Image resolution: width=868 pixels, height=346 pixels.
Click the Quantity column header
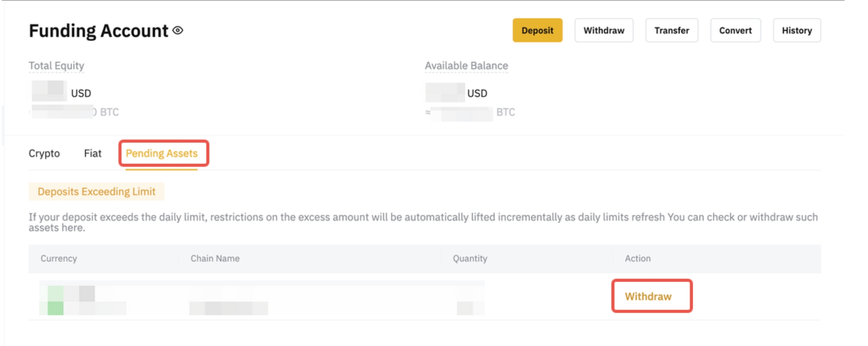coord(470,259)
